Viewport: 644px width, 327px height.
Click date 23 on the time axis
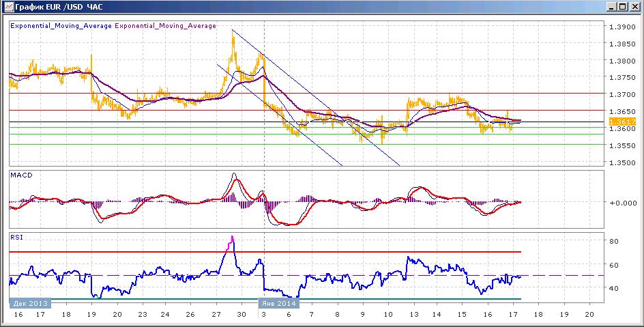[143, 315]
